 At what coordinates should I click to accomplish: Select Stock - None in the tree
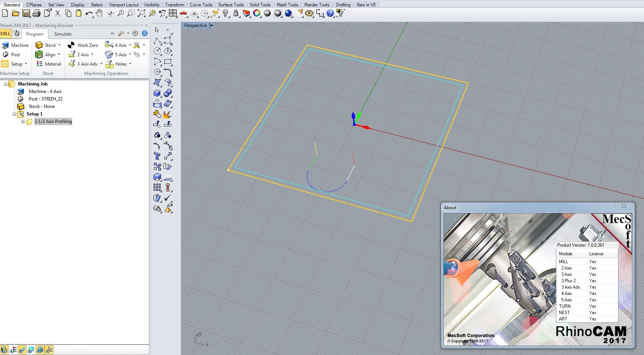tap(42, 106)
